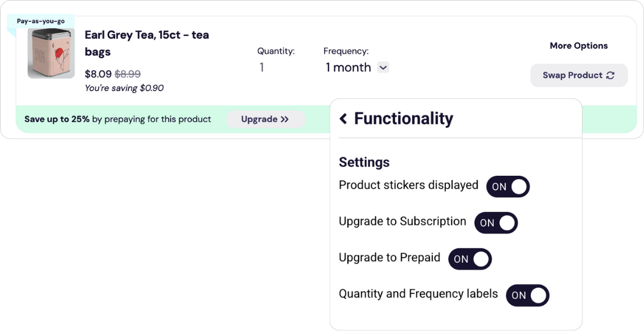The width and height of the screenshot is (644, 331).
Task: Select the 1 month frequency value
Action: click(348, 67)
